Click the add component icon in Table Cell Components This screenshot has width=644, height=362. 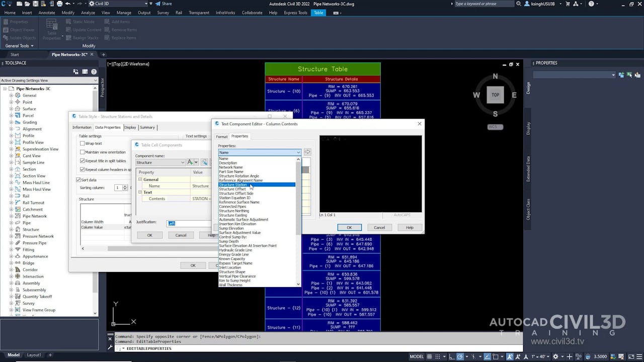(191, 162)
